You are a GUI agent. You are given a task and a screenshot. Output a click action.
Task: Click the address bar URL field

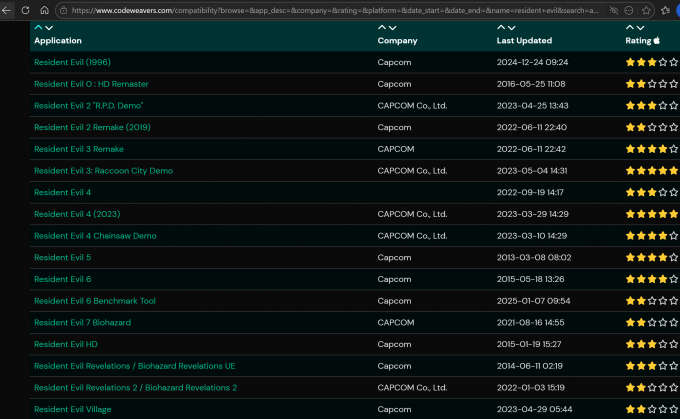click(x=330, y=9)
